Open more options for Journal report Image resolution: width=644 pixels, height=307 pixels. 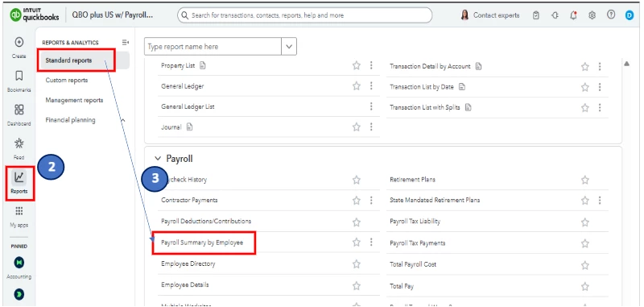pos(371,127)
